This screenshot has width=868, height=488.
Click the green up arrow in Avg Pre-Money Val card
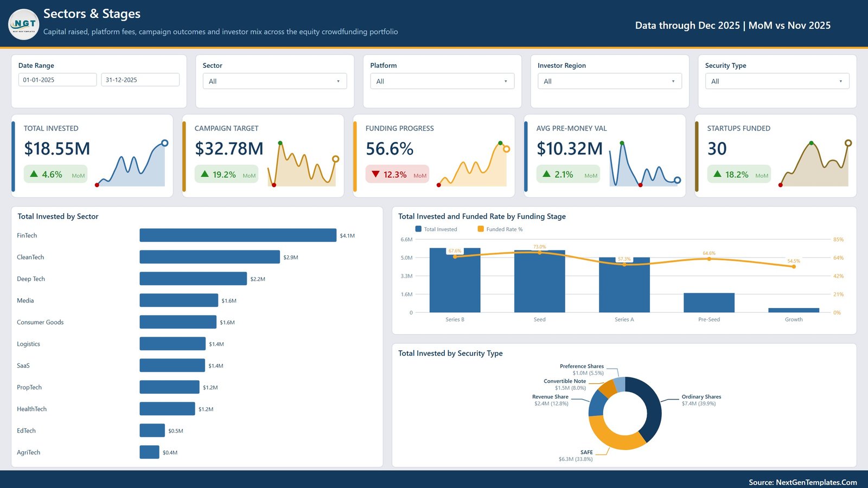click(x=546, y=174)
